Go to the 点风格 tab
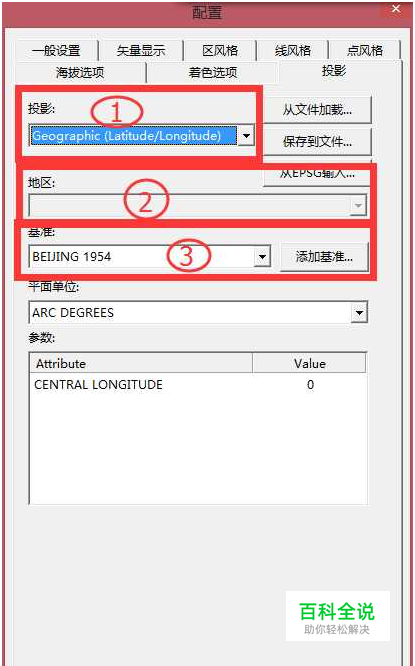The height and width of the screenshot is (666, 415). (365, 51)
